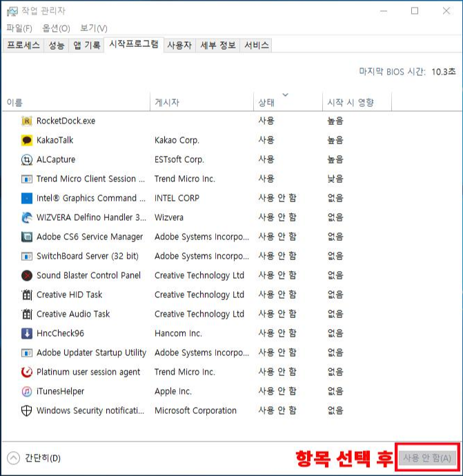Switch to the 세부 정보 tab

[217, 46]
